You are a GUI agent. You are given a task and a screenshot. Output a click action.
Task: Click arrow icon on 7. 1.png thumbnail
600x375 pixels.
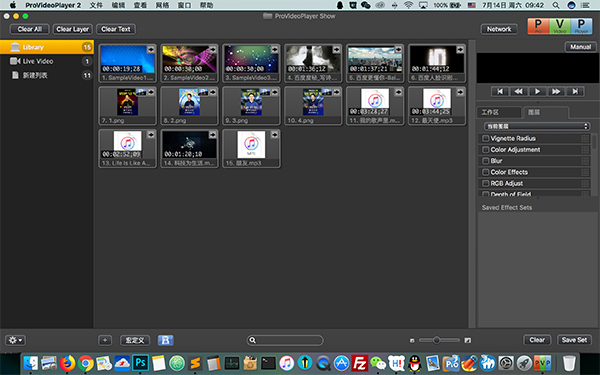(151, 92)
